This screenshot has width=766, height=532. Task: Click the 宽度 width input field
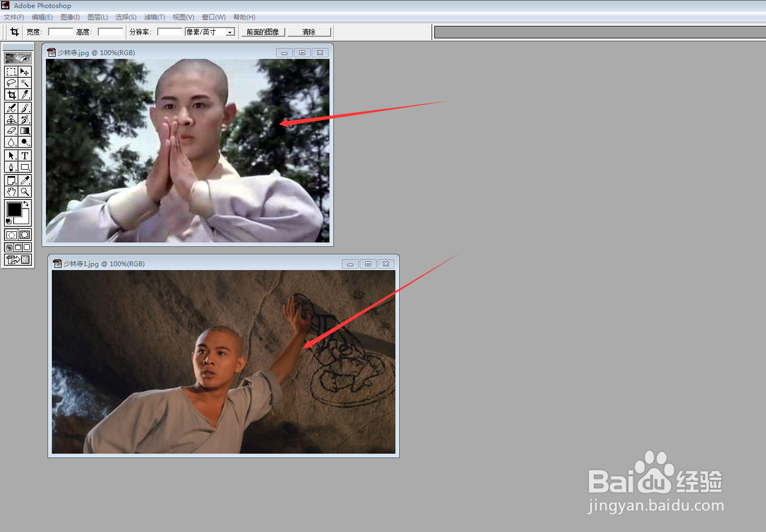61,32
